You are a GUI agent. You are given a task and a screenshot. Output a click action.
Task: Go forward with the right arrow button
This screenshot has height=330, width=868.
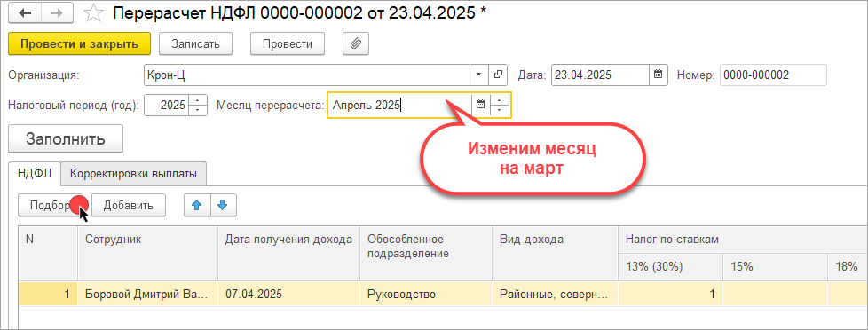(58, 13)
